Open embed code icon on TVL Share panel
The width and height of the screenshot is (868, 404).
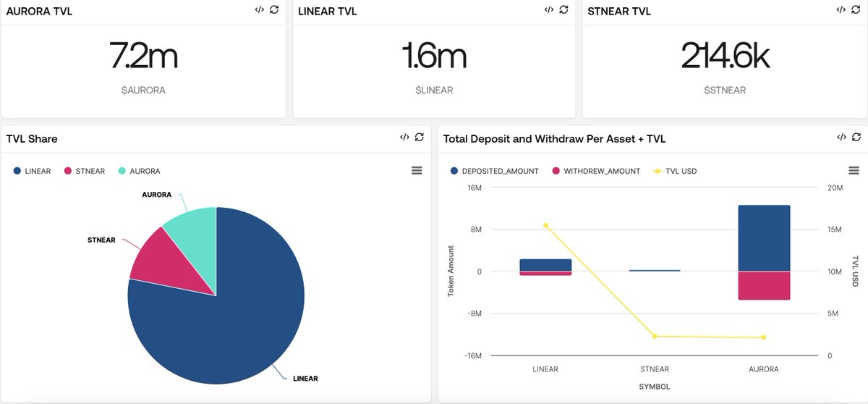[404, 137]
